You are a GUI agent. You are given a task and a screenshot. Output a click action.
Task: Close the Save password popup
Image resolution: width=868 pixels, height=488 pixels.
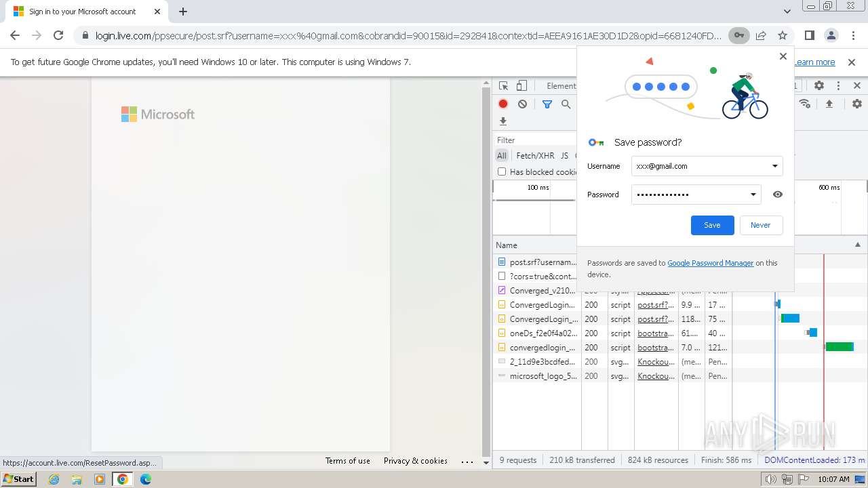(783, 56)
